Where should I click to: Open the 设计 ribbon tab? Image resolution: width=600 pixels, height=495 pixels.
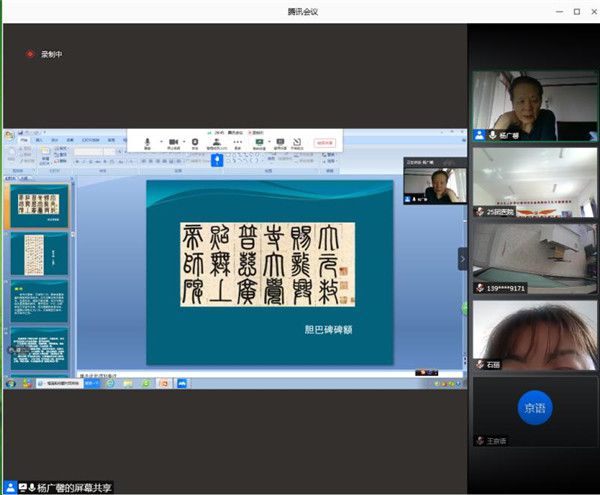(x=55, y=140)
